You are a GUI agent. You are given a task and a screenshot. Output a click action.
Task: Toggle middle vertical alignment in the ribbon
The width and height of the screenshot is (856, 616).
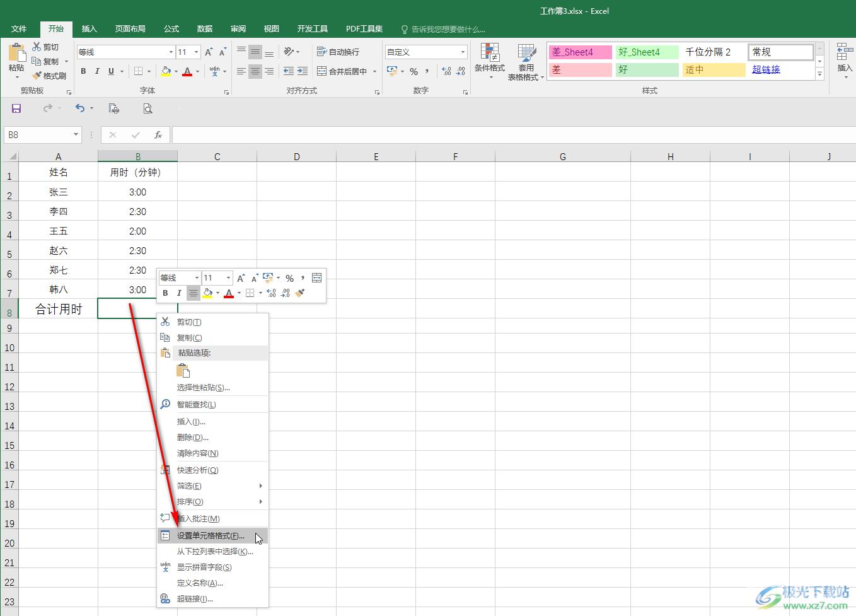tap(255, 52)
